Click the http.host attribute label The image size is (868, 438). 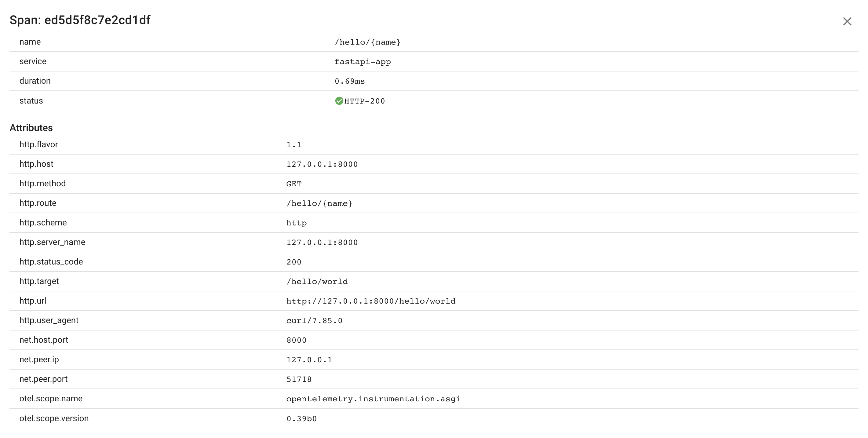(36, 164)
